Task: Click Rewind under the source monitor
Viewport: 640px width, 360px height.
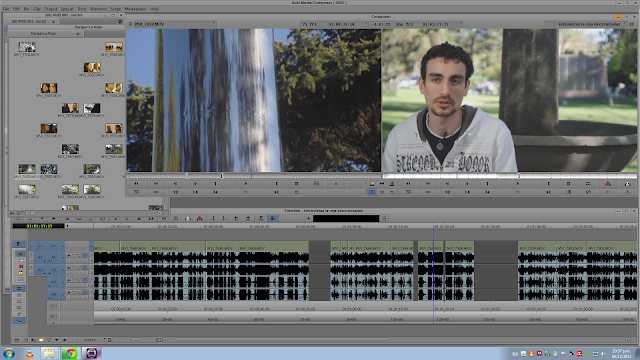Action: point(136,184)
